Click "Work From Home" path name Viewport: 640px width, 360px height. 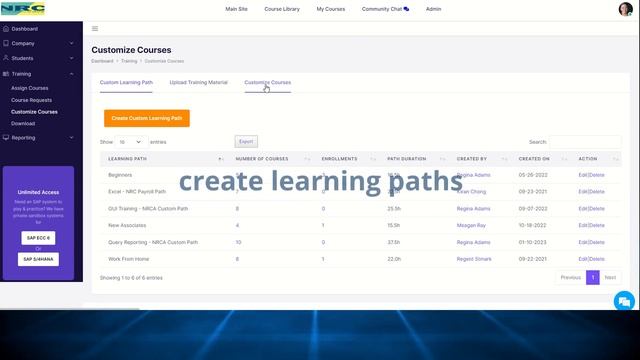[x=129, y=259]
